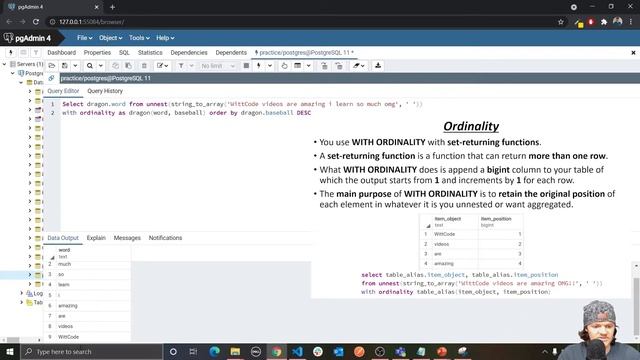Click the 'WittCode' cell in data output

click(x=93, y=337)
